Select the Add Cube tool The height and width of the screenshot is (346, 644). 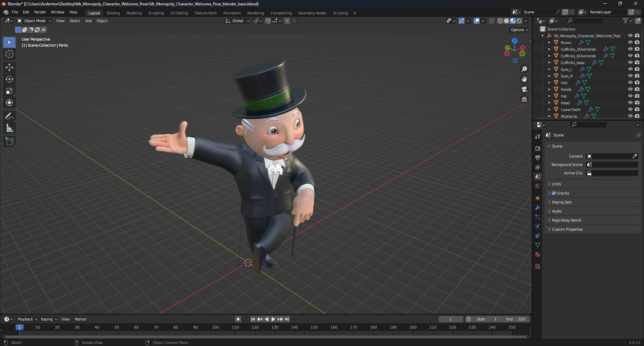point(9,141)
